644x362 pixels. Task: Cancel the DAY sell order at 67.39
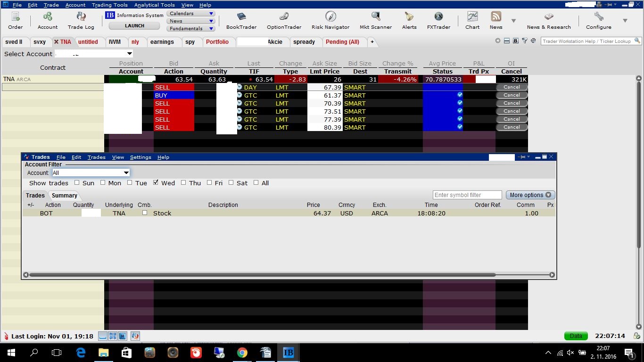pos(512,87)
